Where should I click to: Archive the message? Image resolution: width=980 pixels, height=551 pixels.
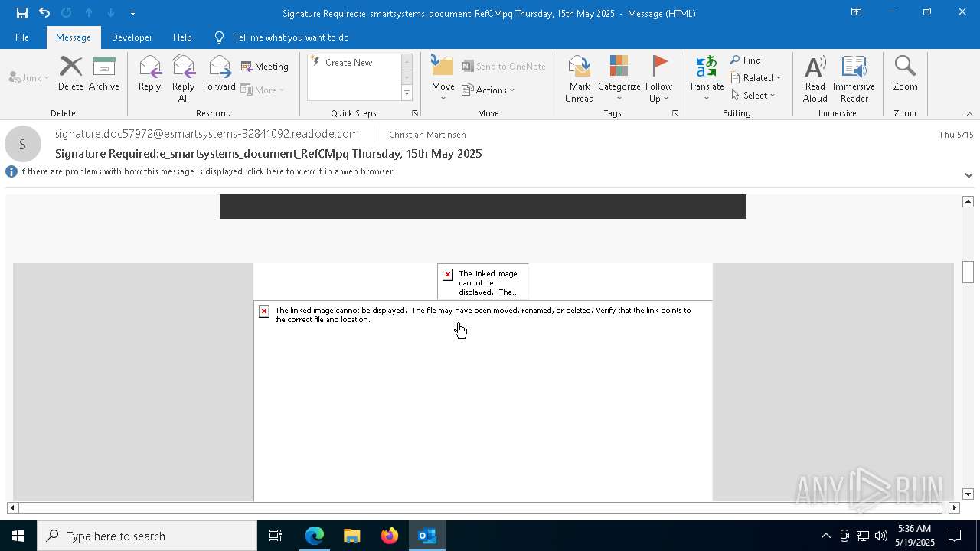point(103,73)
